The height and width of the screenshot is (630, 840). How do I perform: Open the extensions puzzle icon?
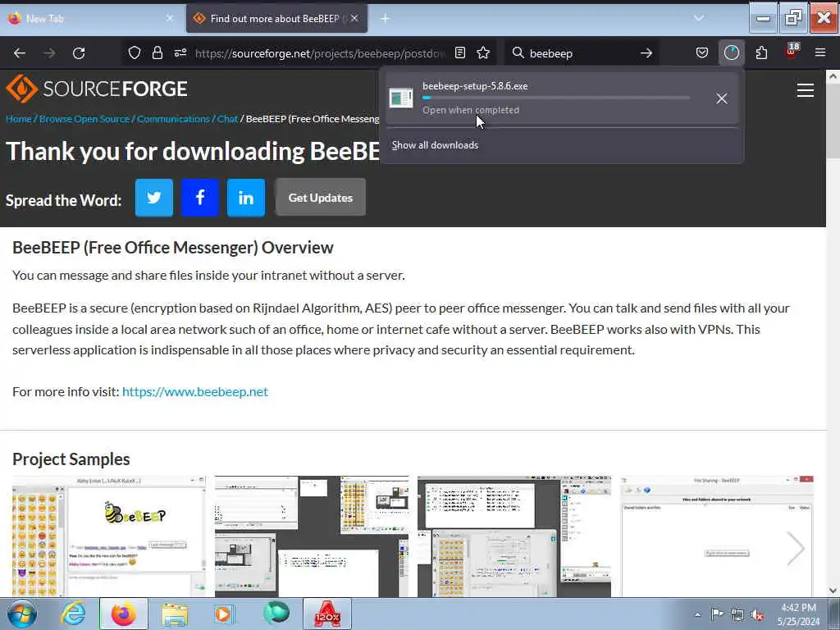coord(761,53)
